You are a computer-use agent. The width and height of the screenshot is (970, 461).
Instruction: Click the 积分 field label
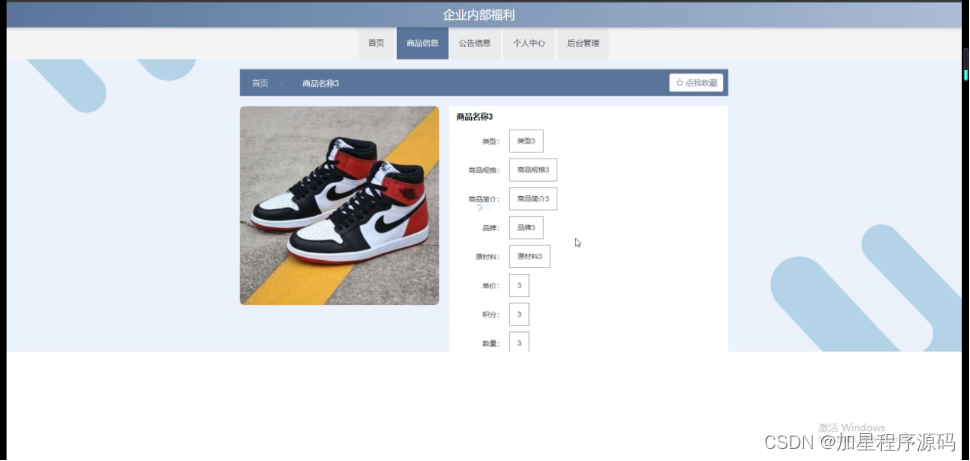pyautogui.click(x=491, y=315)
